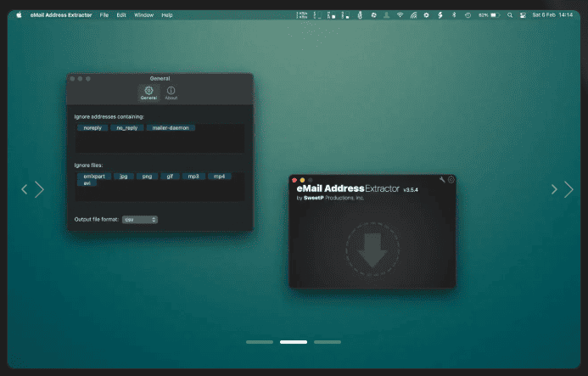Select the avi file token
The height and width of the screenshot is (376, 588).
tap(87, 183)
